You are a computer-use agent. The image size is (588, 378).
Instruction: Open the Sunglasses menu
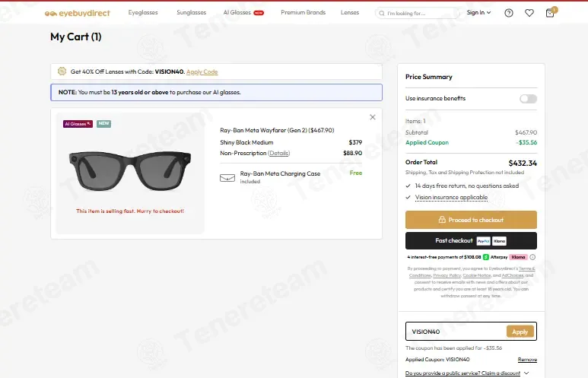(191, 12)
